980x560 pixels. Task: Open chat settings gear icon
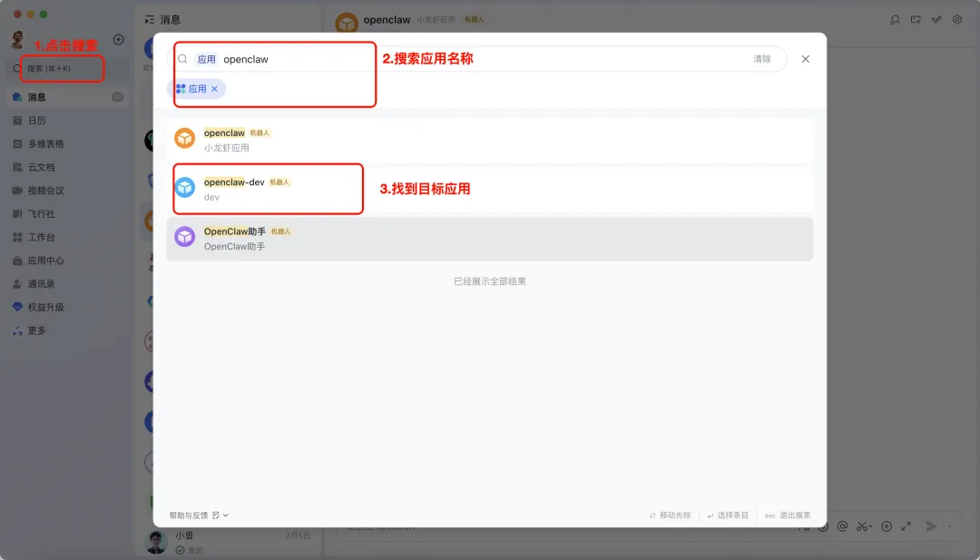pyautogui.click(x=957, y=20)
